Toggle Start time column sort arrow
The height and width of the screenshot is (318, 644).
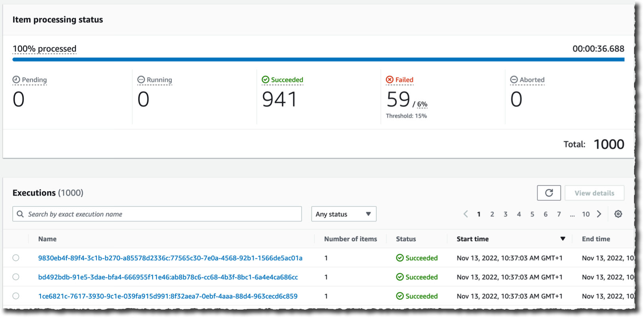[x=563, y=239]
